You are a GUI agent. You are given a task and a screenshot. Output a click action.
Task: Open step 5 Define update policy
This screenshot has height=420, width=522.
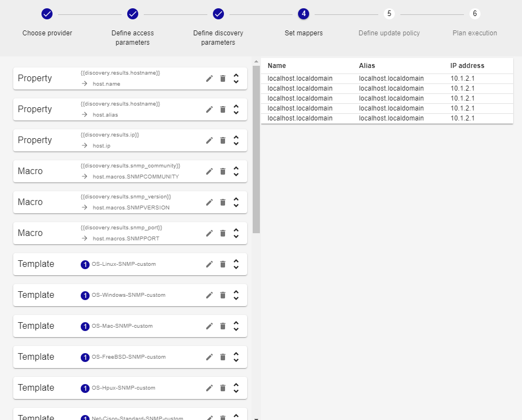pos(389,14)
